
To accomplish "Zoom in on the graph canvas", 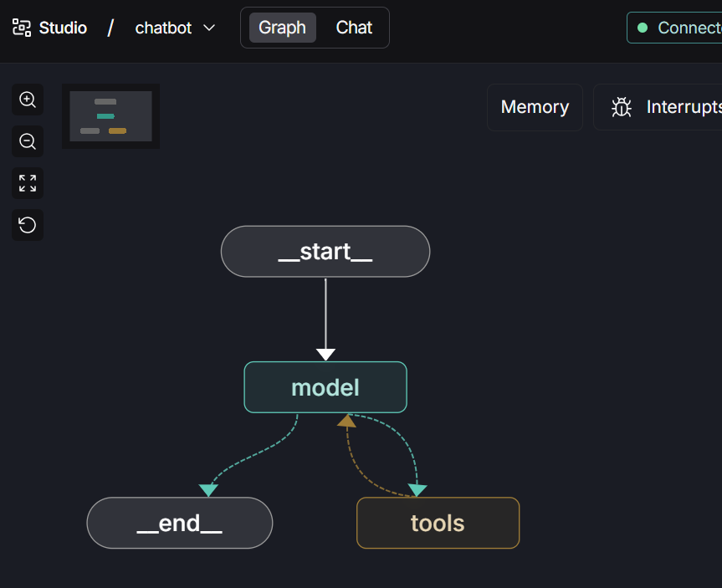I will pos(28,100).
